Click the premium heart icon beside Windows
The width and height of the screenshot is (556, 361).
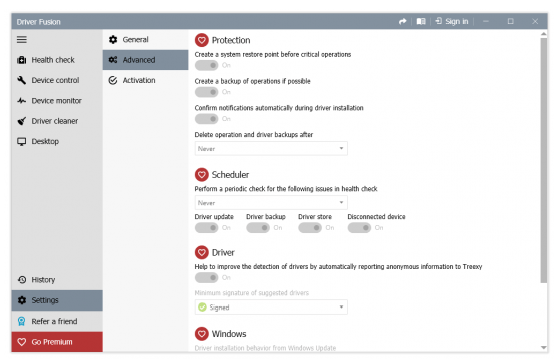pos(201,334)
